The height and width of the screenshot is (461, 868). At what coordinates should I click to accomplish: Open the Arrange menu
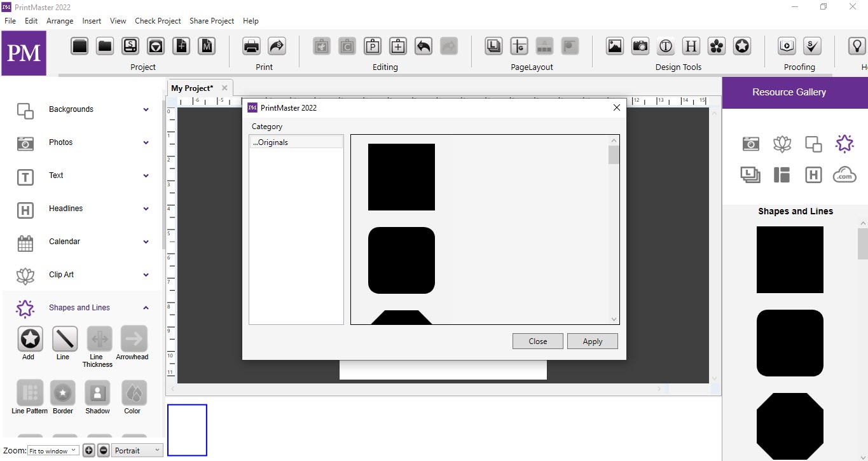click(60, 21)
